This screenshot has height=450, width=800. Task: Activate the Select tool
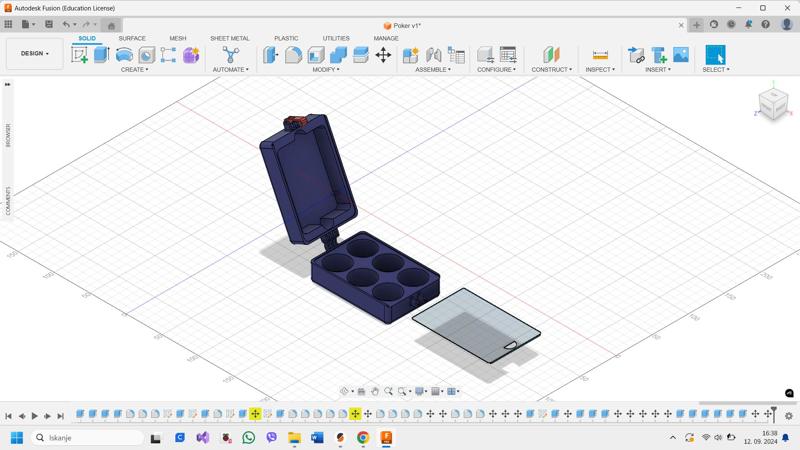point(715,55)
